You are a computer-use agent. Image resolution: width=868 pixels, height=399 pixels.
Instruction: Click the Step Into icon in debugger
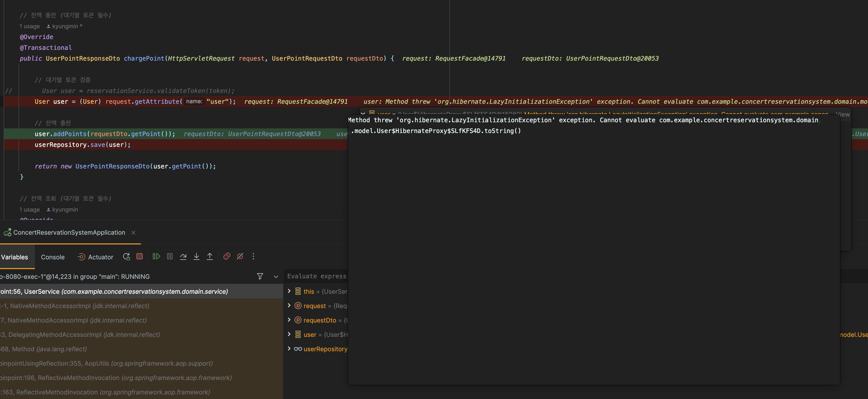[x=196, y=256]
